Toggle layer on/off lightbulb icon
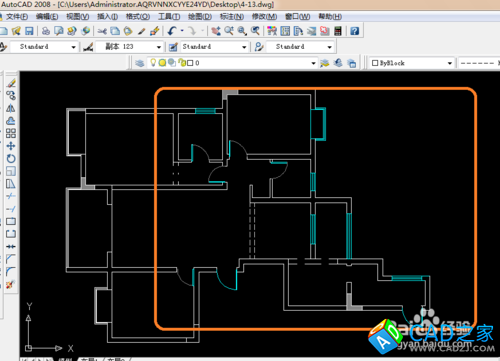Image resolution: width=500 pixels, height=361 pixels. click(153, 63)
